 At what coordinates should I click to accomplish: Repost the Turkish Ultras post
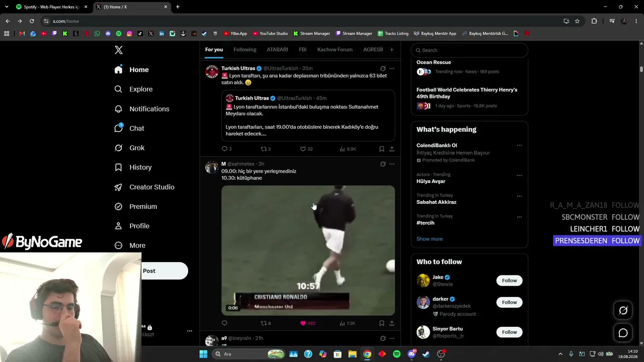click(266, 149)
